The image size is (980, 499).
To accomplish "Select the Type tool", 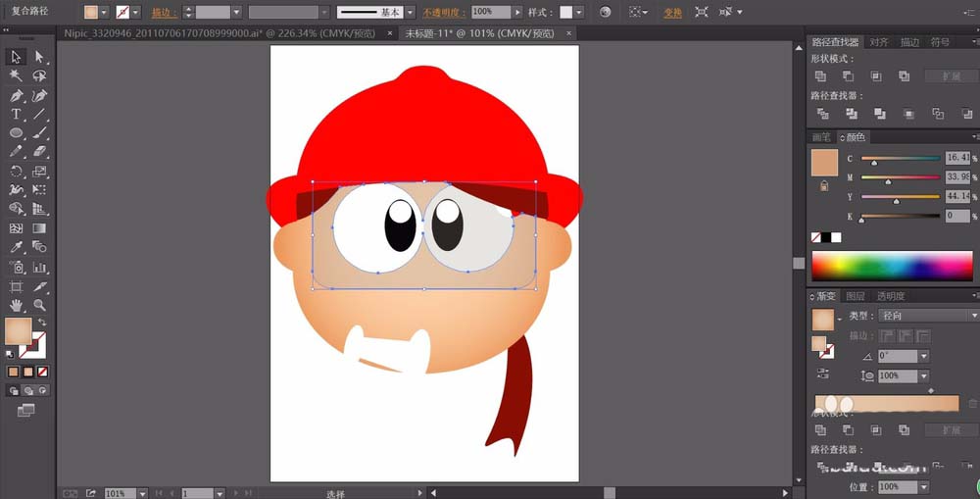I will pos(17,114).
